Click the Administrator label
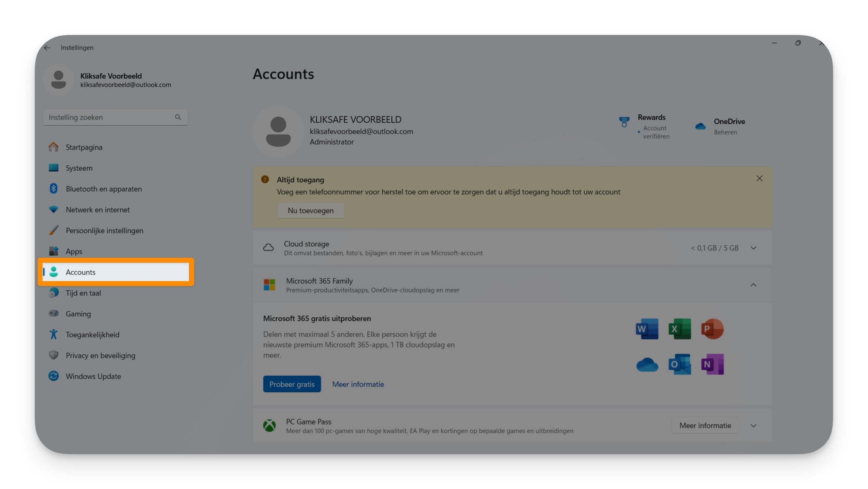Viewport: 868px width, 489px height. click(332, 142)
